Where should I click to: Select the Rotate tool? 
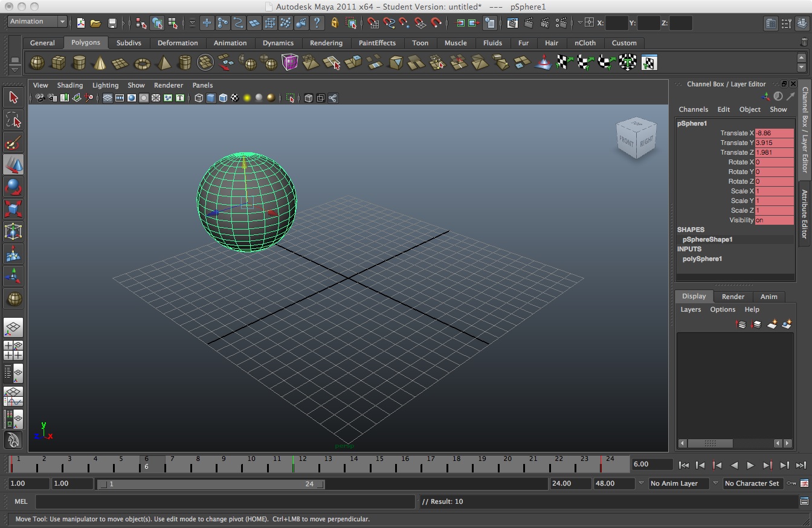(13, 187)
